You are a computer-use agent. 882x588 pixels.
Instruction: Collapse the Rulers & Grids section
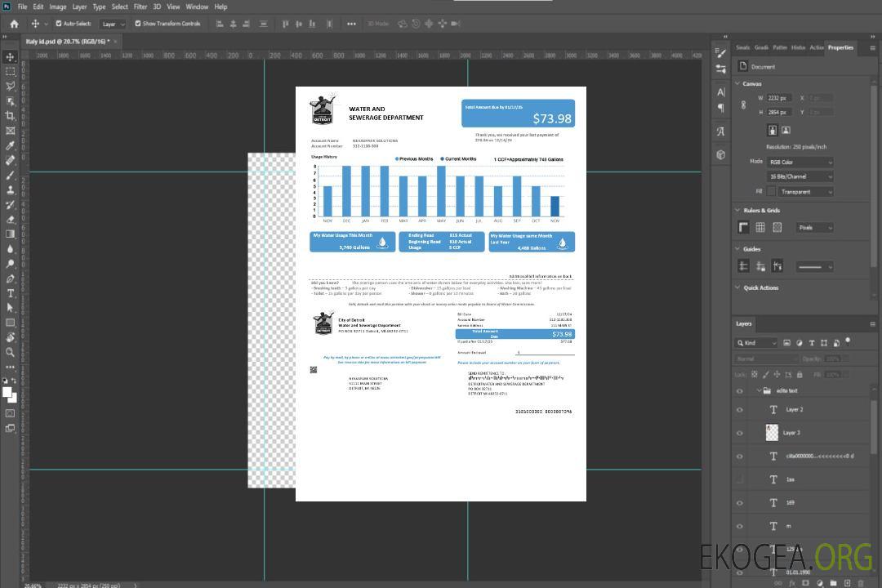pyautogui.click(x=738, y=210)
